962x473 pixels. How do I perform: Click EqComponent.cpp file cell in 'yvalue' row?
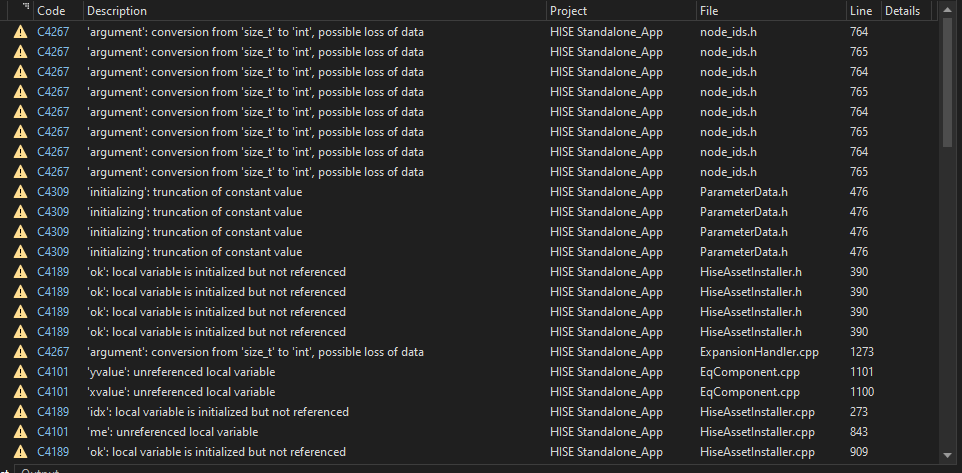click(x=750, y=372)
